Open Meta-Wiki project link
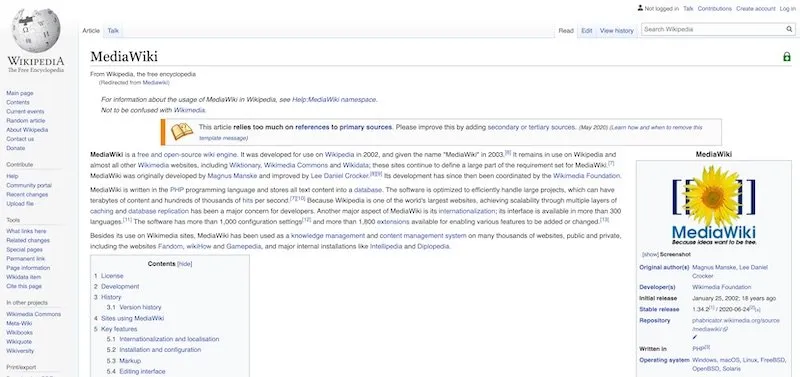Viewport: 800px width, 377px height. 19,324
